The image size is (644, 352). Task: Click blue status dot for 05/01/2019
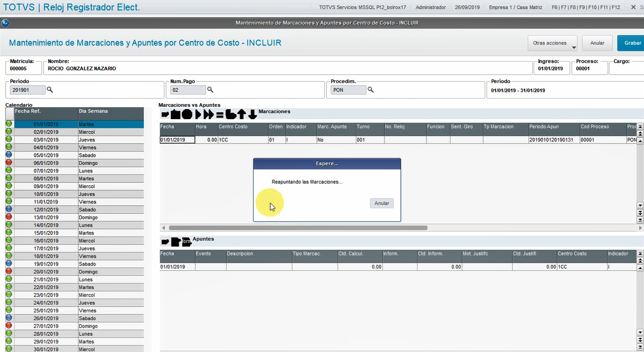(x=9, y=155)
